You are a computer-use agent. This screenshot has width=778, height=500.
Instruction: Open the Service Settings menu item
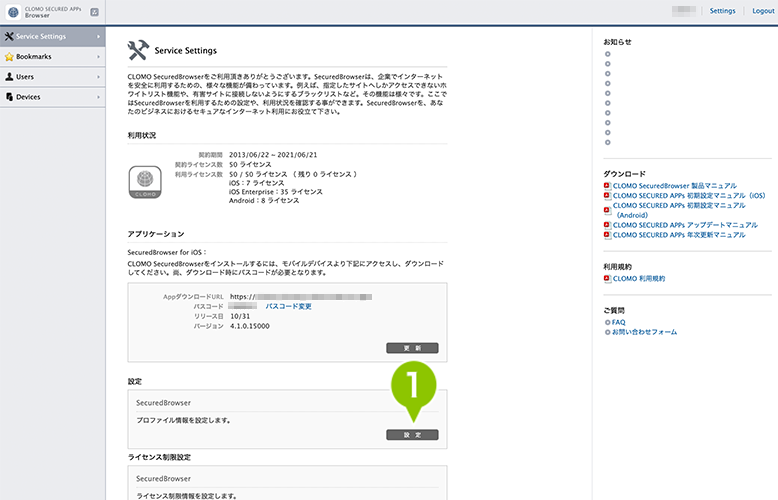point(53,36)
